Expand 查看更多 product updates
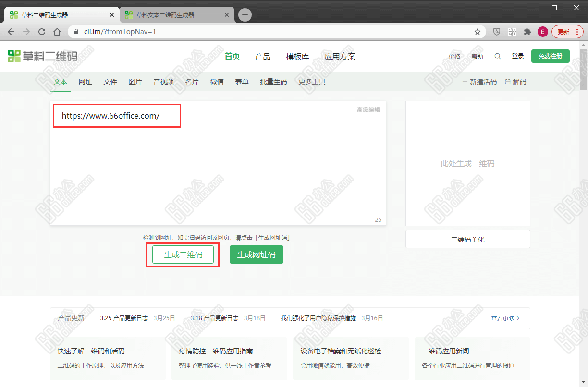Viewport: 588px width, 387px height. tap(505, 318)
